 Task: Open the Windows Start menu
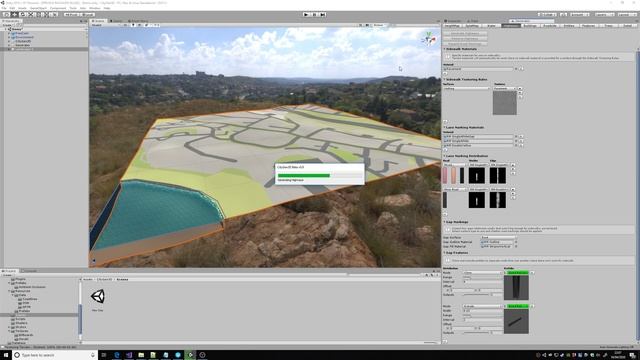click(6, 355)
